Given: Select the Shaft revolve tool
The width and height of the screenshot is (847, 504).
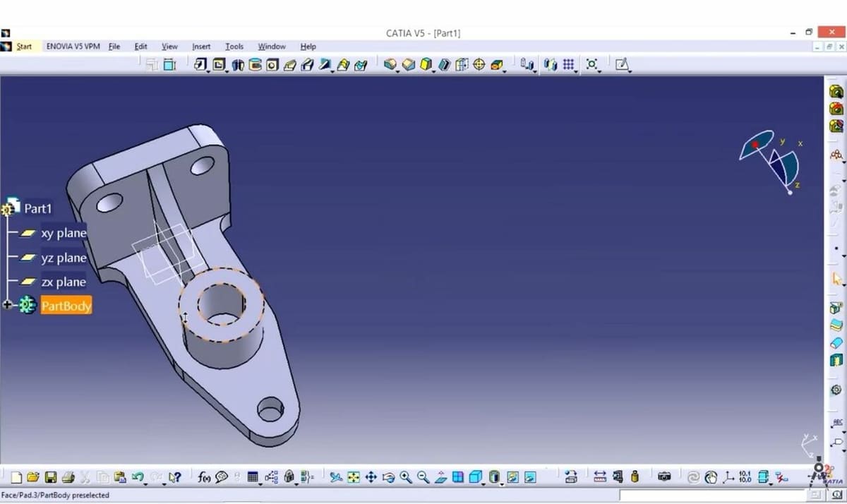Looking at the screenshot, I should coord(236,64).
